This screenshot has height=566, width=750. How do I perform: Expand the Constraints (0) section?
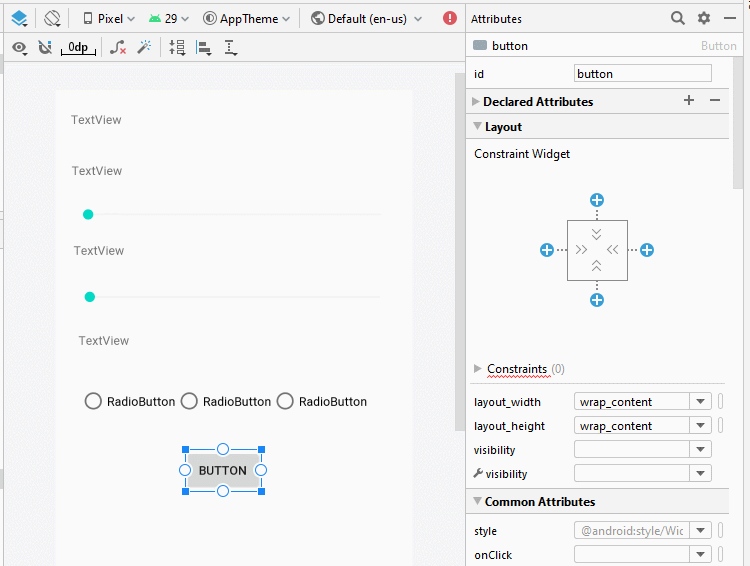pos(477,368)
